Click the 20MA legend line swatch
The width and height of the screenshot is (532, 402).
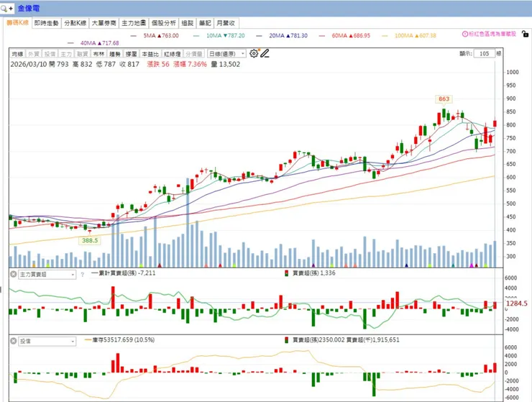259,36
